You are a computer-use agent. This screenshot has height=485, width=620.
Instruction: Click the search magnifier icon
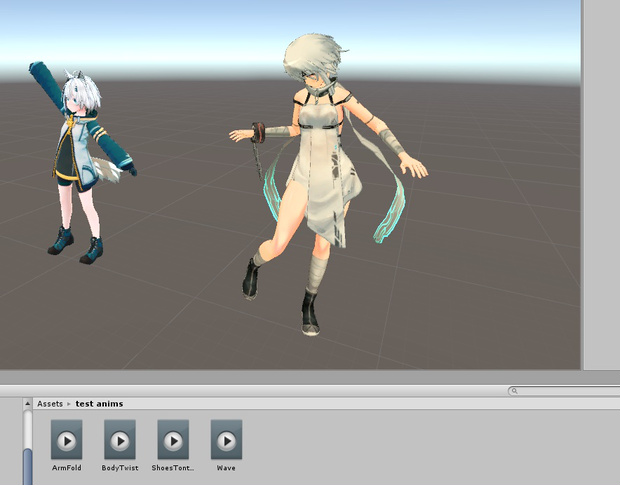coord(514,391)
